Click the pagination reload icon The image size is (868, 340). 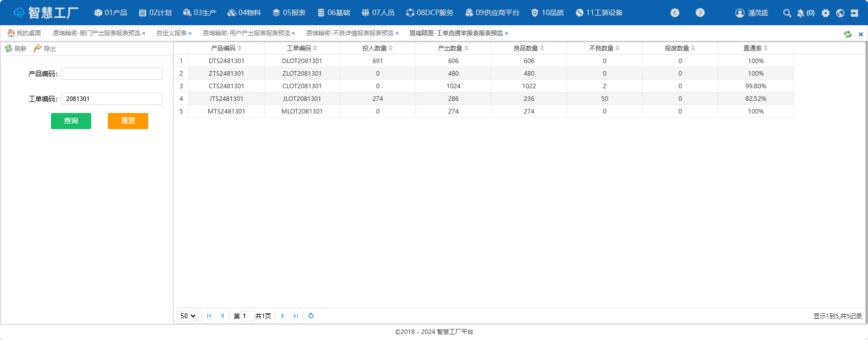click(x=311, y=316)
